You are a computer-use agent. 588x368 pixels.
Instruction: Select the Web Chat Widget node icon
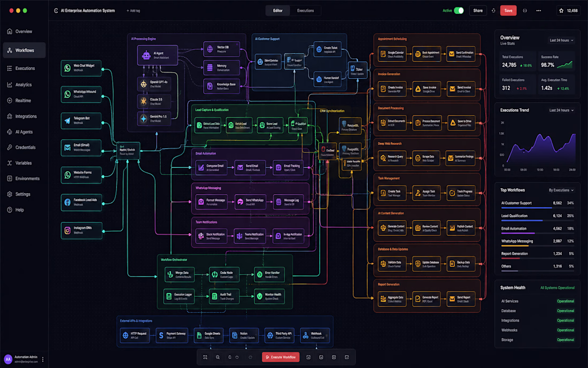coord(67,68)
